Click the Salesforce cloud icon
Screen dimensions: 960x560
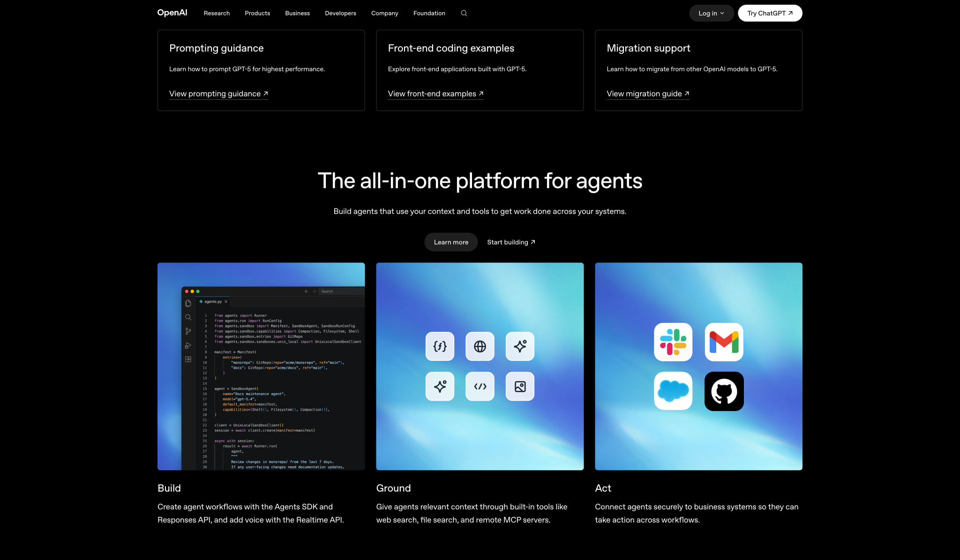tap(673, 391)
